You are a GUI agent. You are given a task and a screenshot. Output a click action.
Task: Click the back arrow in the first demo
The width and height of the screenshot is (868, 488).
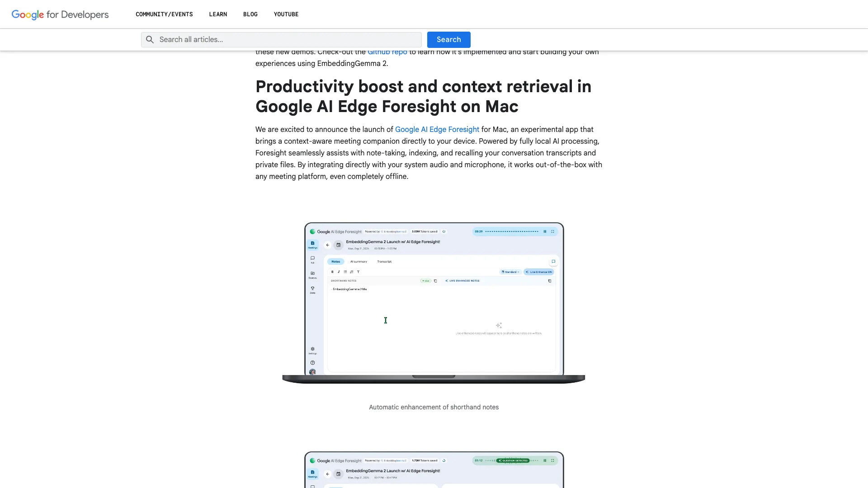click(x=328, y=245)
